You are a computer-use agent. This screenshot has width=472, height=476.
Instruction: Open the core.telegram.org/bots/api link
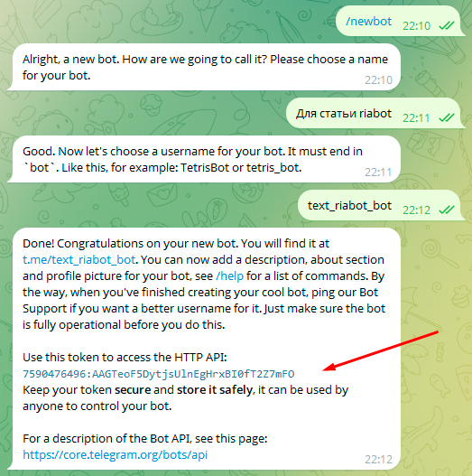click(116, 454)
